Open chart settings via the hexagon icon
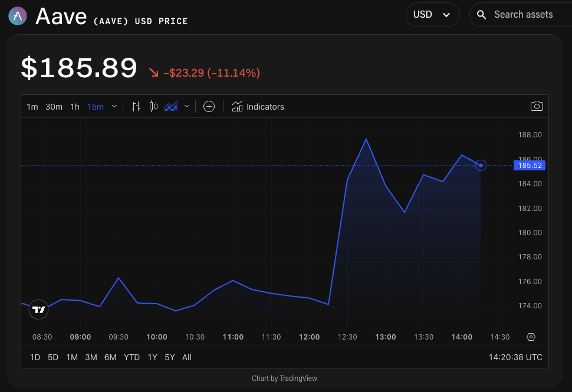 [531, 337]
